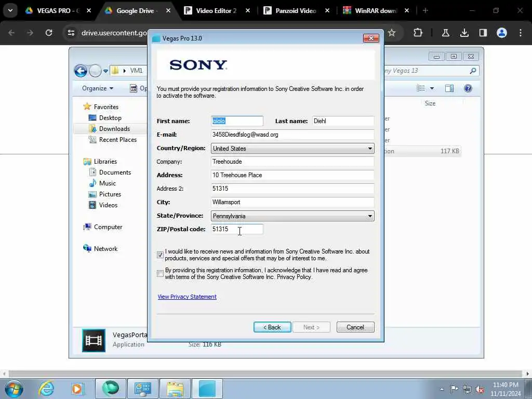Uncheck the receive news and information checkbox
532x399 pixels.
[x=160, y=255]
